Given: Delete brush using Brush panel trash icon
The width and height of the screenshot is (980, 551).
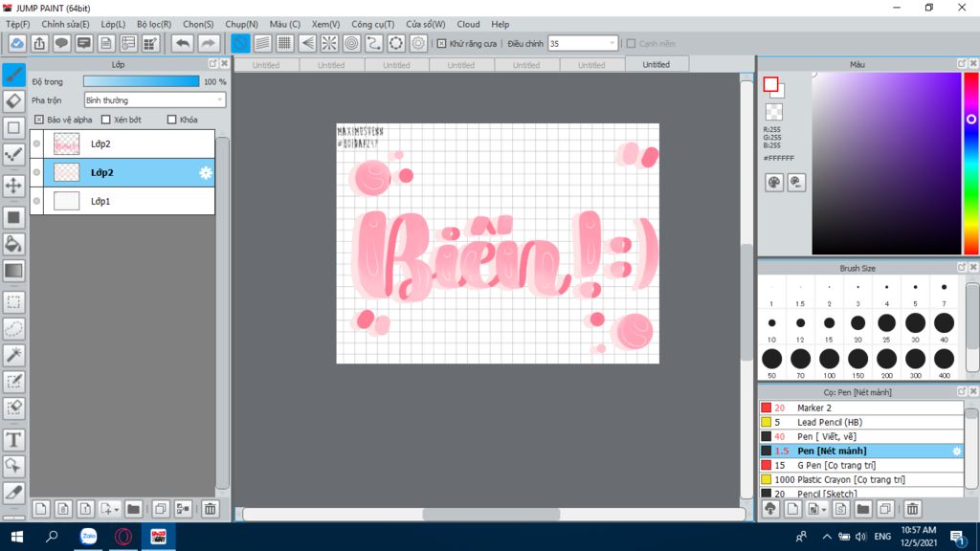Looking at the screenshot, I should [912, 509].
